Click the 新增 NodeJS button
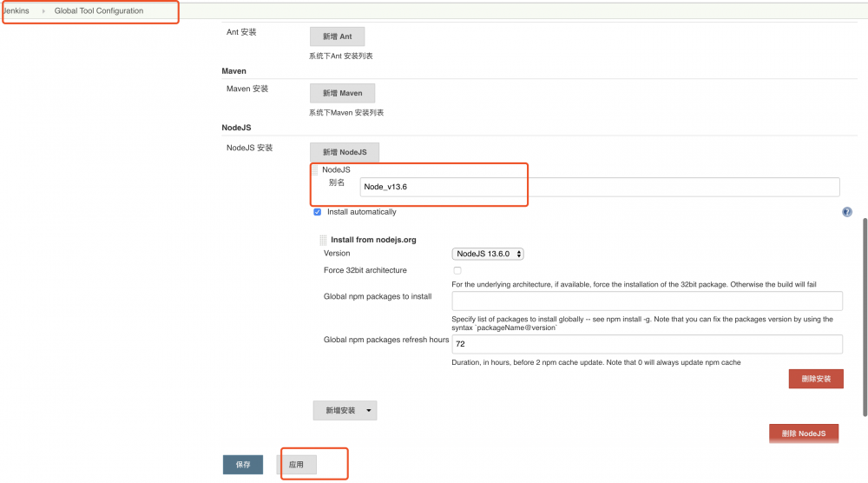 click(x=345, y=152)
